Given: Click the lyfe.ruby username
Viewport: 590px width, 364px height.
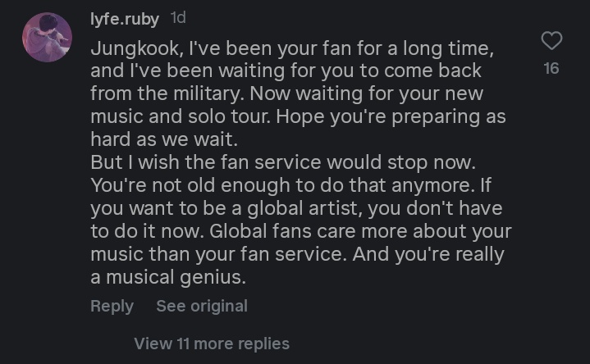Looking at the screenshot, I should 126,17.
